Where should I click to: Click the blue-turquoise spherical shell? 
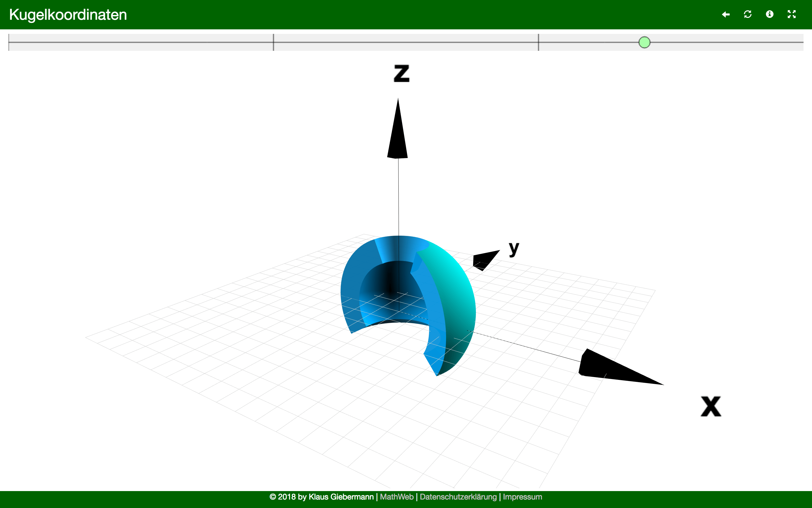point(408,305)
